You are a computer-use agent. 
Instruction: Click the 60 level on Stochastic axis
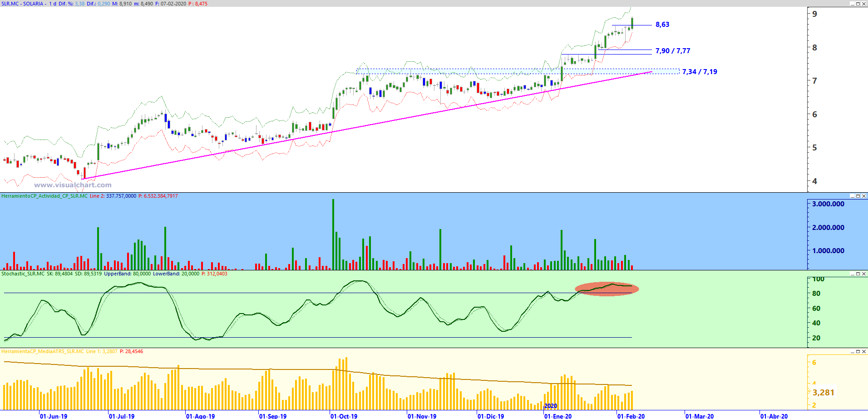(x=816, y=309)
